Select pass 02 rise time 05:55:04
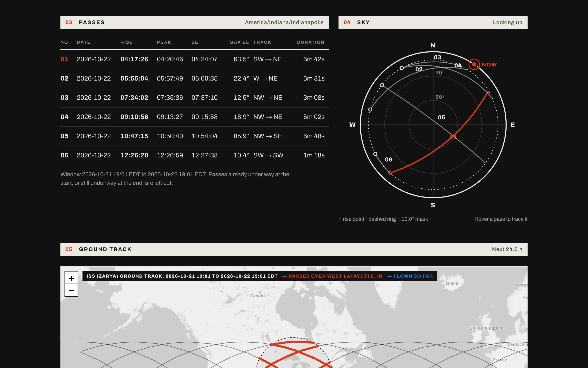Viewport: 588px width, 368px height. point(134,78)
